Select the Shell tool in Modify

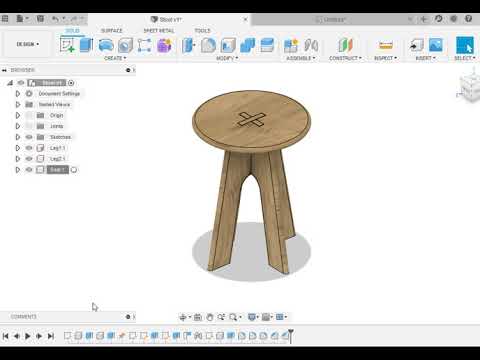(x=228, y=45)
